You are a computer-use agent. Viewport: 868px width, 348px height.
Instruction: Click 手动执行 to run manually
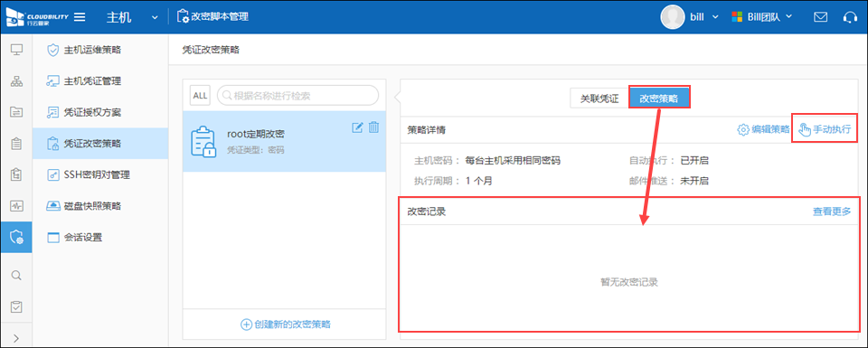point(825,129)
